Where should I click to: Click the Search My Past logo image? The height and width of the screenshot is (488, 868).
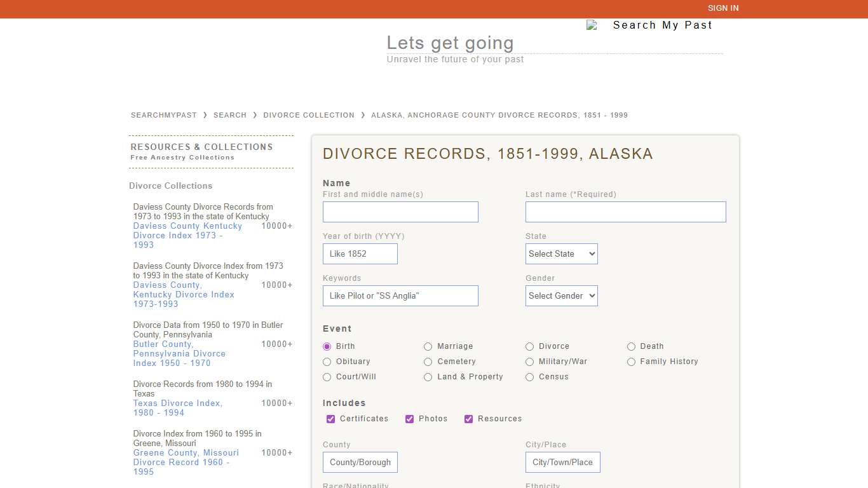(x=649, y=25)
